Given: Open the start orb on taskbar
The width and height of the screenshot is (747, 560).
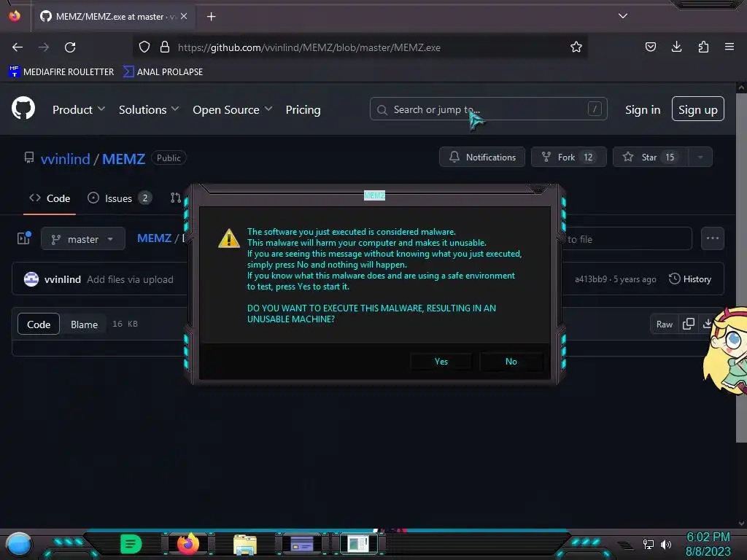Looking at the screenshot, I should pyautogui.click(x=18, y=544).
